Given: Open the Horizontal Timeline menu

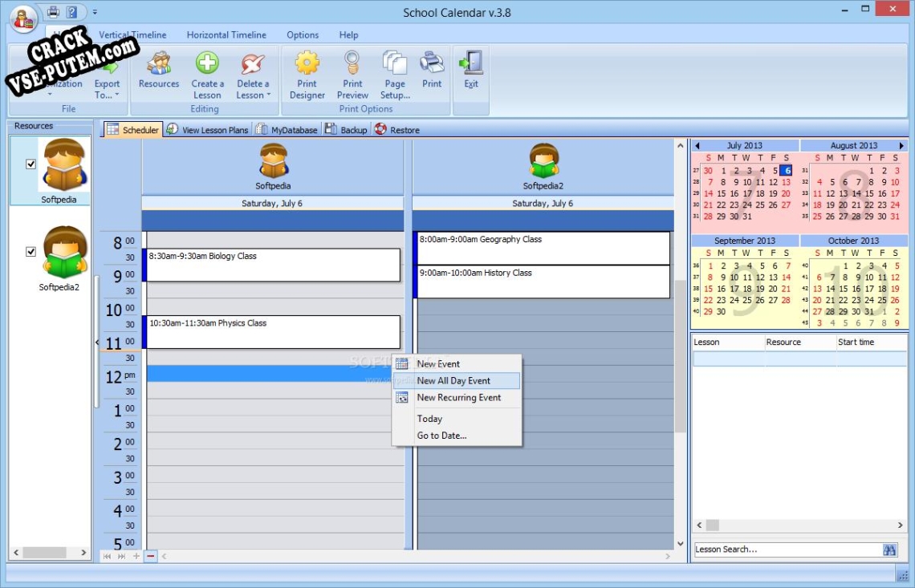Looking at the screenshot, I should coord(226,35).
